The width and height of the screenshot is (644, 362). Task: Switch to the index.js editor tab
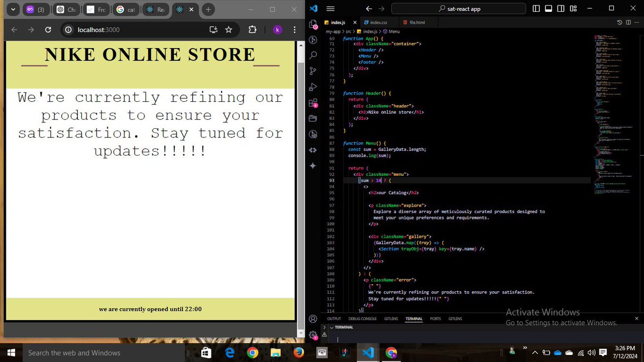338,23
